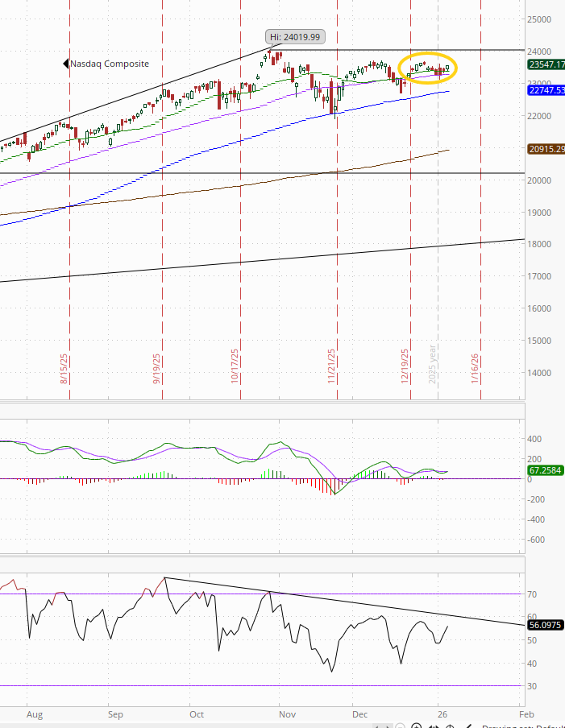The height and width of the screenshot is (728, 565).
Task: Click 14000 on the price axis
Action: point(539,373)
